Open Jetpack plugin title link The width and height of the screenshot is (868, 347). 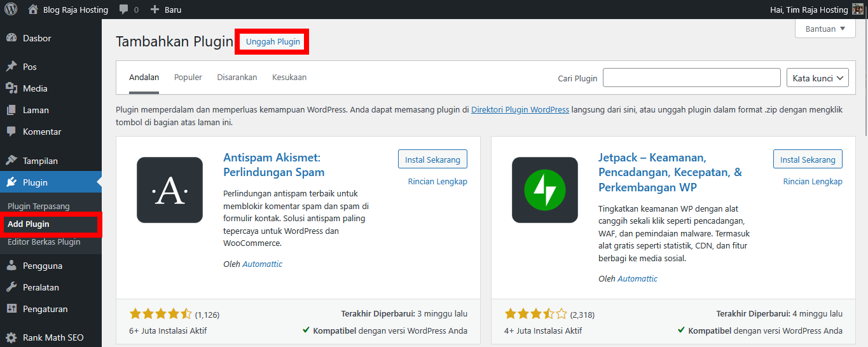(670, 172)
